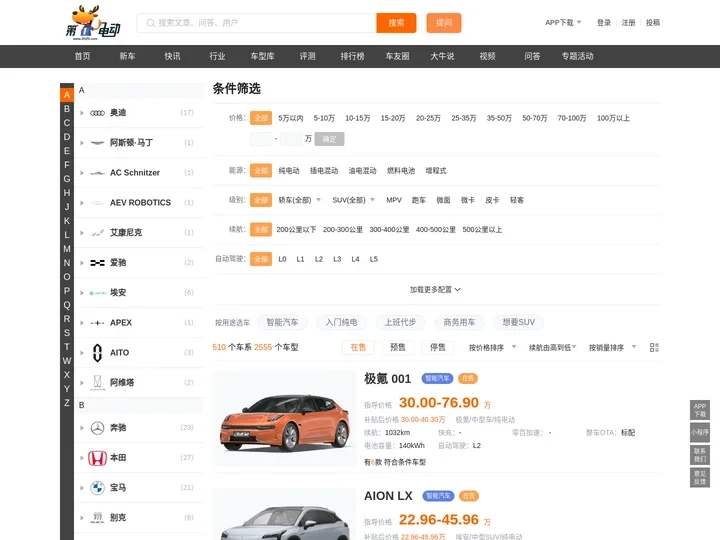Toggle 预售 sales status filter
Screen dimensions: 720x540
[x=398, y=347]
